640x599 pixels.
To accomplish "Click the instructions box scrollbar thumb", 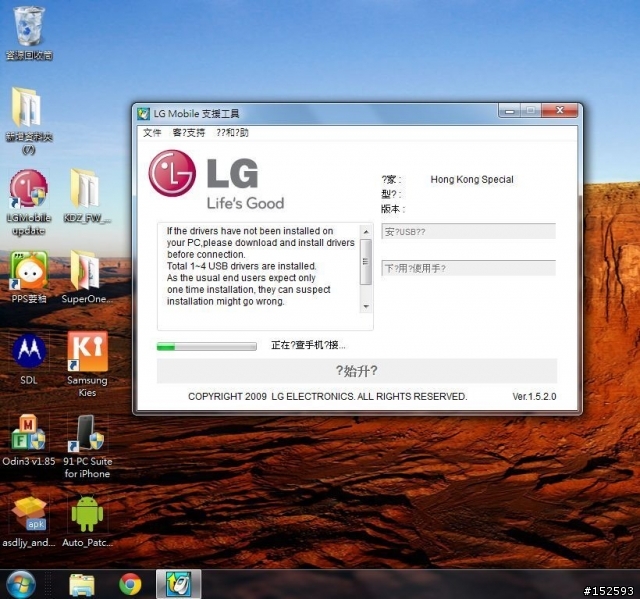I will coord(366,262).
